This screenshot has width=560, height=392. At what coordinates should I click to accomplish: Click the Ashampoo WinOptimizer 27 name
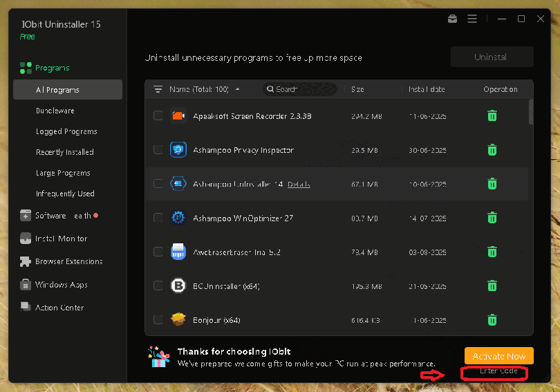coord(243,218)
